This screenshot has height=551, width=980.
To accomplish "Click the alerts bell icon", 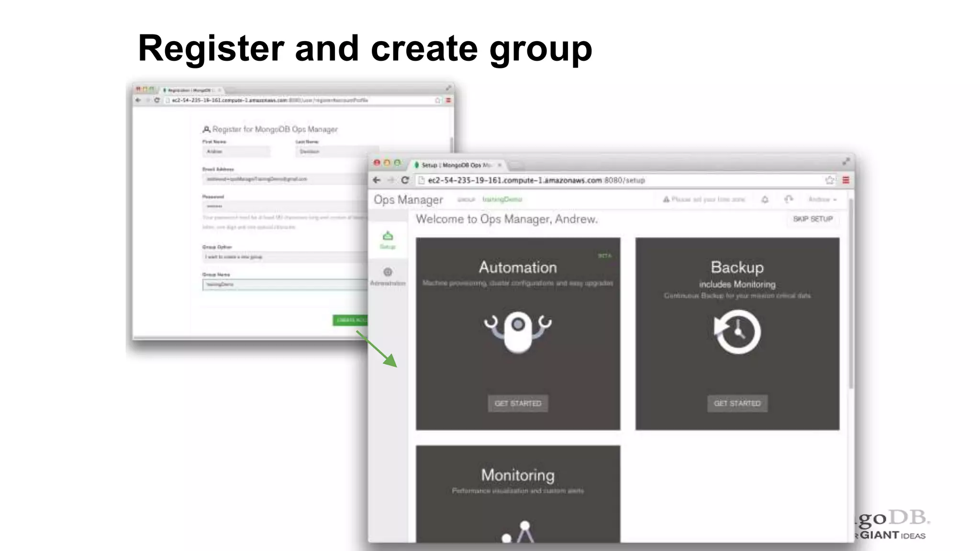I will coord(765,199).
